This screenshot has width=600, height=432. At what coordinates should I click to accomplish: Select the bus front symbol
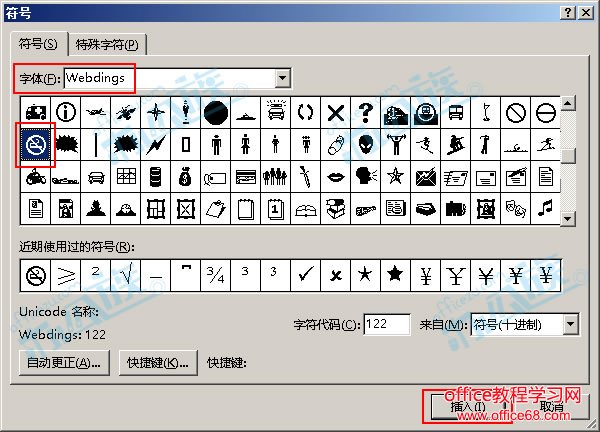[x=456, y=112]
